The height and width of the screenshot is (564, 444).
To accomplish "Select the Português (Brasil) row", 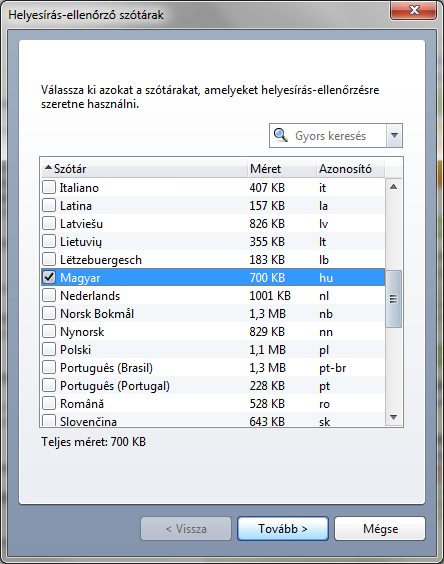I will point(213,367).
